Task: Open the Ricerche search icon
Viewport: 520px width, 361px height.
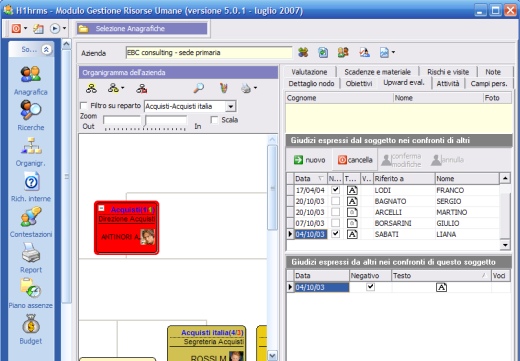Action: 31,110
